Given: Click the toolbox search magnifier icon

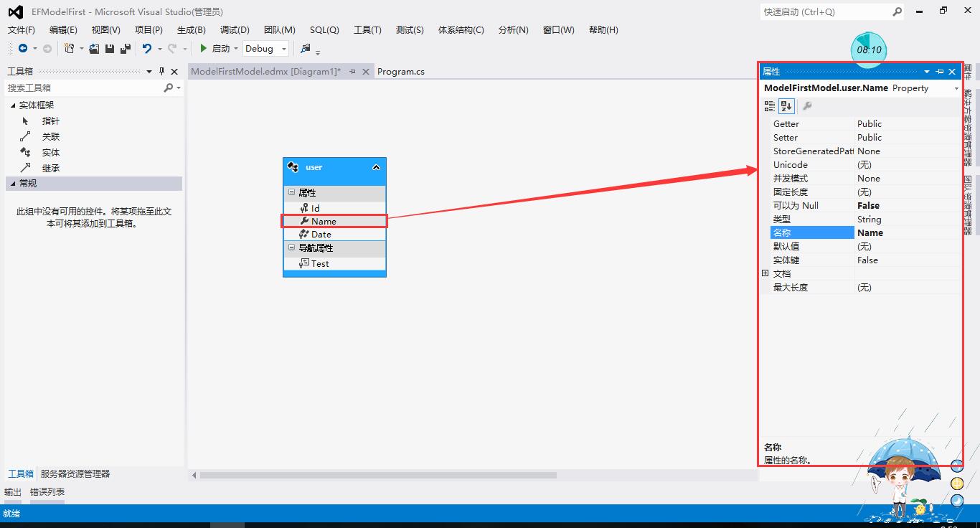Looking at the screenshot, I should (169, 88).
